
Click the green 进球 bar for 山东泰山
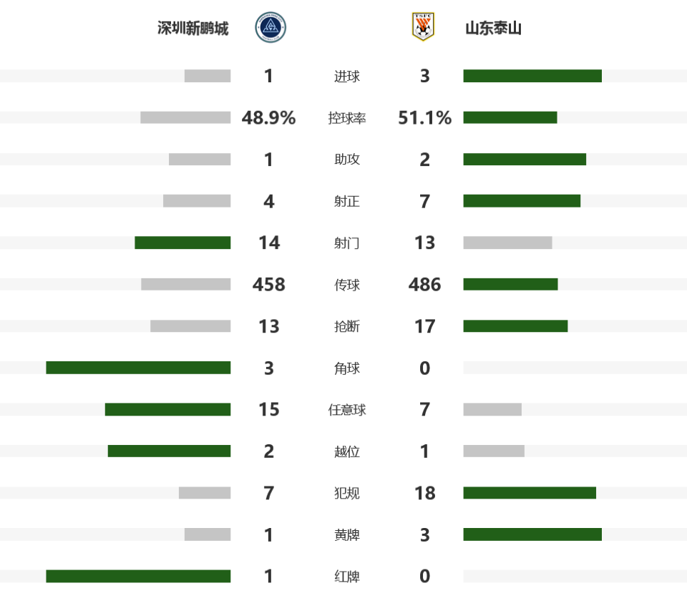click(x=532, y=76)
